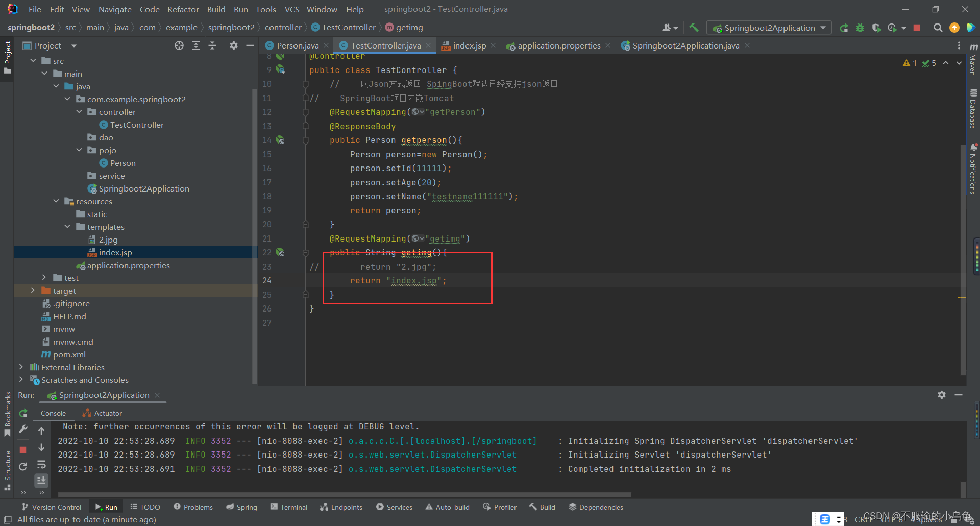Open the Problems tool window
The width and height of the screenshot is (980, 526).
pos(193,507)
